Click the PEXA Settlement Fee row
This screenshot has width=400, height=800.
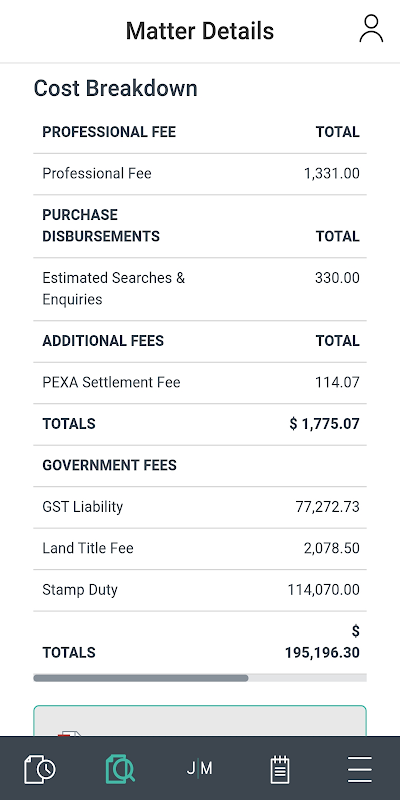(200, 382)
